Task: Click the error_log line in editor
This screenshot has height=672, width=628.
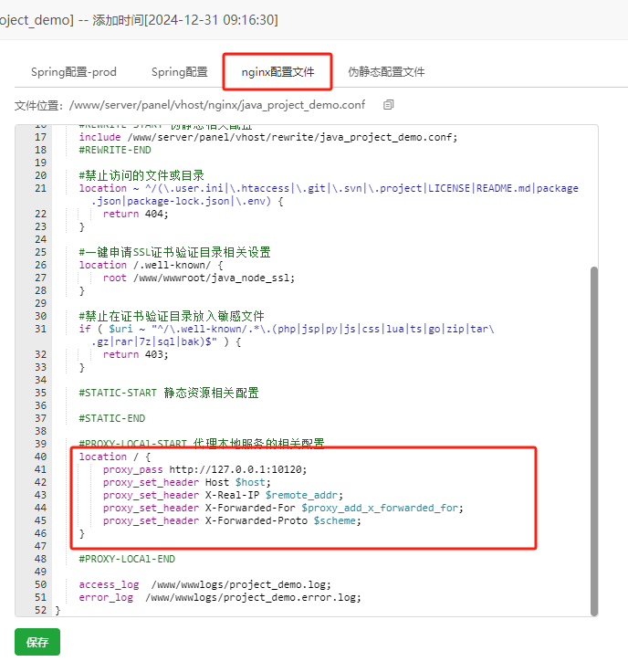Action: click(219, 597)
